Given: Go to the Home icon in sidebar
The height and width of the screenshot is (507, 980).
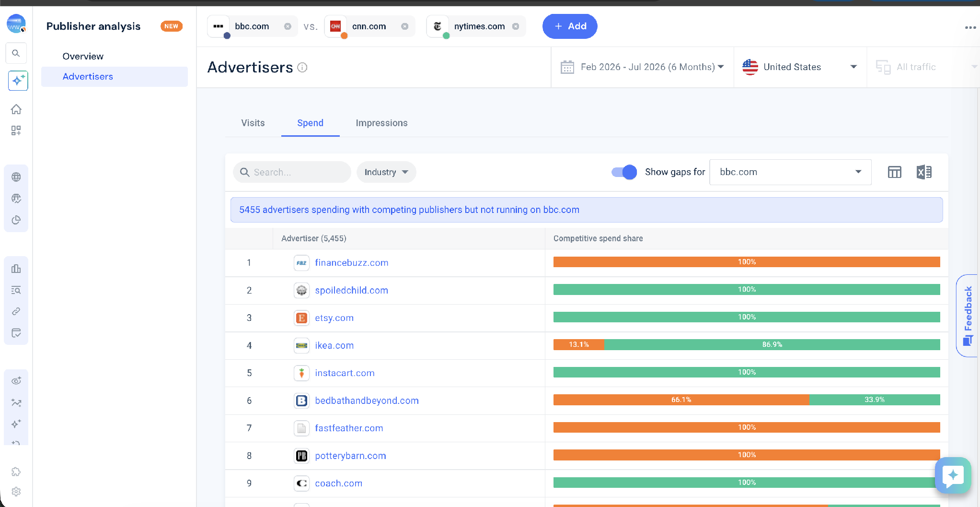Looking at the screenshot, I should pos(16,109).
